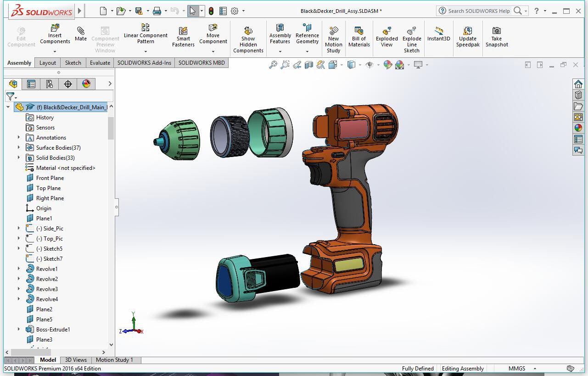
Task: Select Material <not specified> item
Action: pyautogui.click(x=66, y=168)
